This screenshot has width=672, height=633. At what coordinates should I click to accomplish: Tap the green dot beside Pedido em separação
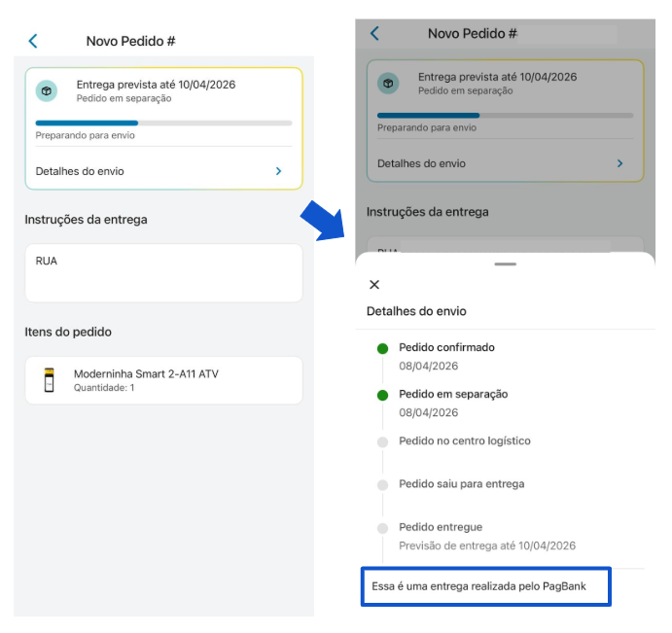[383, 395]
